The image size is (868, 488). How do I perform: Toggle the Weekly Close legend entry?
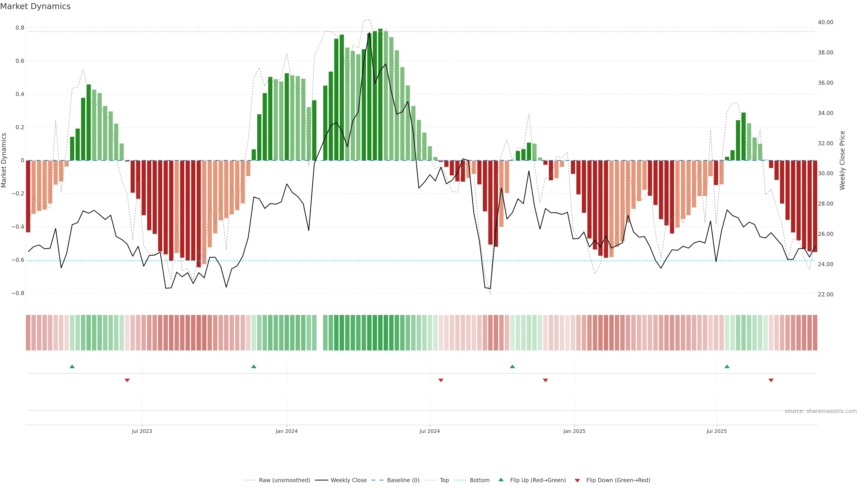(x=348, y=480)
